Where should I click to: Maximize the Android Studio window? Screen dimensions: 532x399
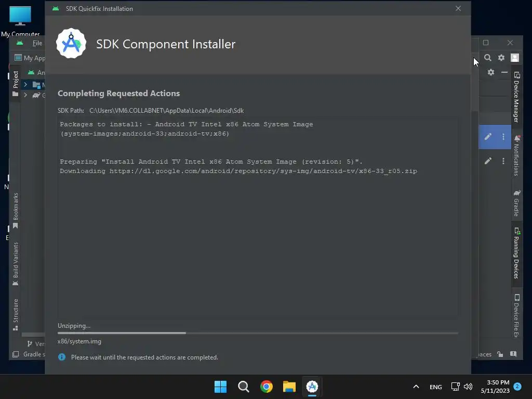[486, 43]
